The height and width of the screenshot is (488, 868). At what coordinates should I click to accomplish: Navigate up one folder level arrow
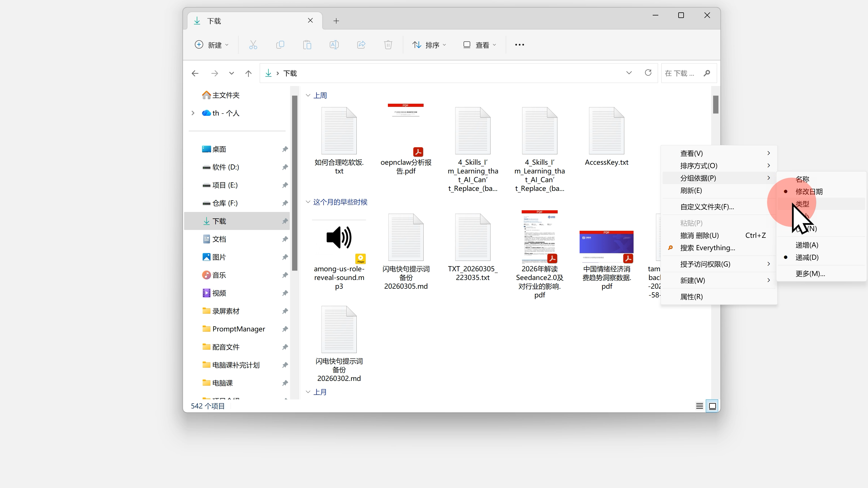tap(248, 73)
